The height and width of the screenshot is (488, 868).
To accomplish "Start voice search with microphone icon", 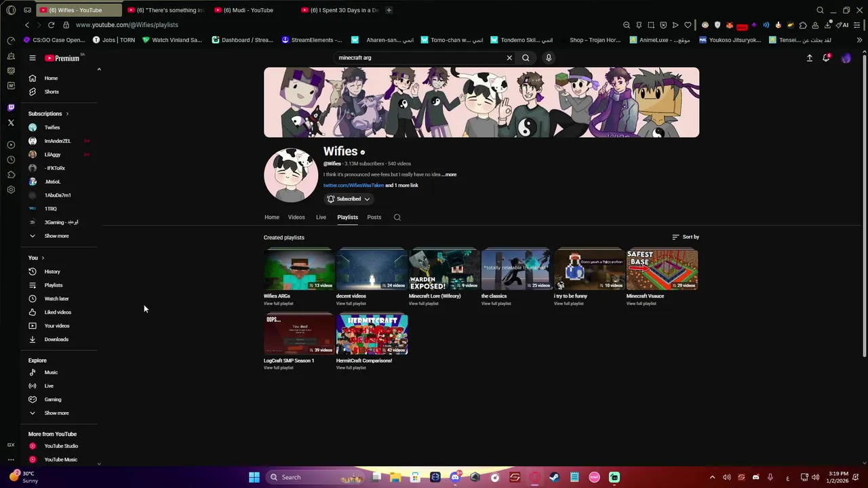I will coord(549,58).
